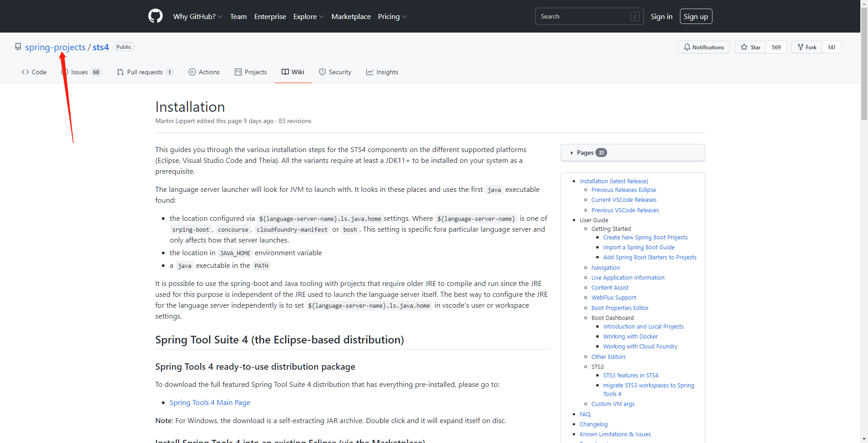The width and height of the screenshot is (868, 443).
Task: Open the Custom VM args link
Action: 613,404
